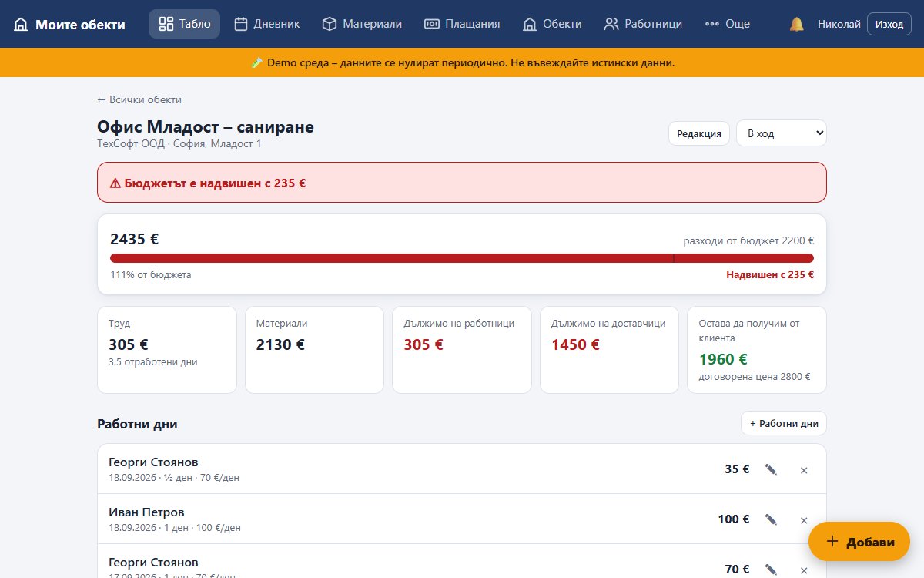This screenshot has width=924, height=578.
Task: Click the Моите обекти home logo
Action: coord(69,24)
